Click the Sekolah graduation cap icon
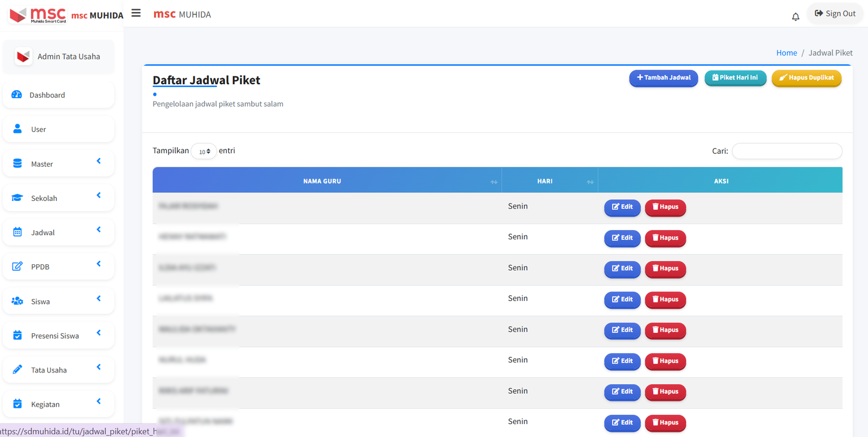 (x=17, y=198)
